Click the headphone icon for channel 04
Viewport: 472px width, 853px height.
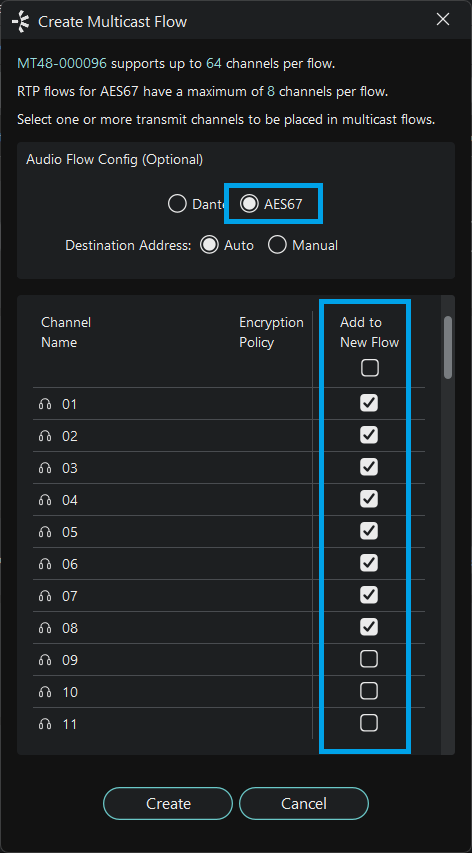coord(45,500)
